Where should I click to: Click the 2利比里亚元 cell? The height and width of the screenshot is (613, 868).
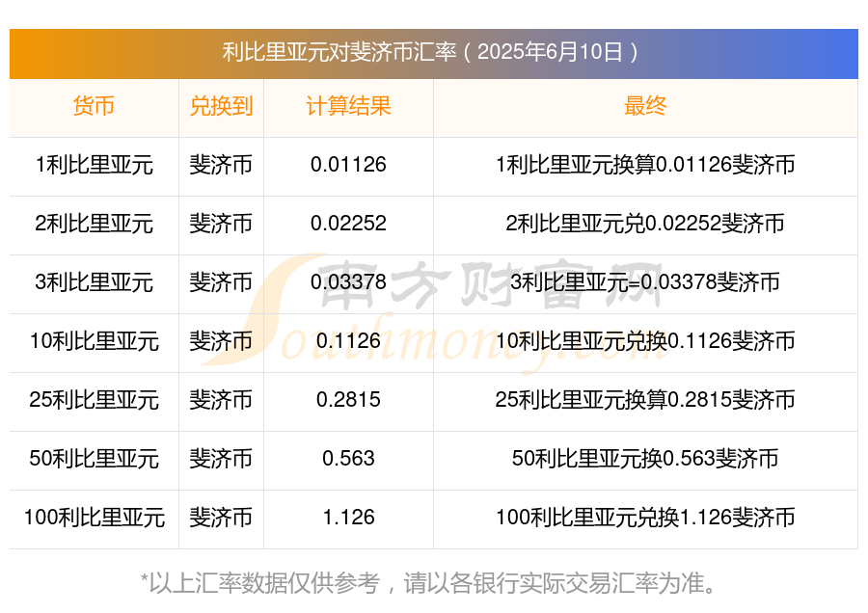pyautogui.click(x=94, y=224)
